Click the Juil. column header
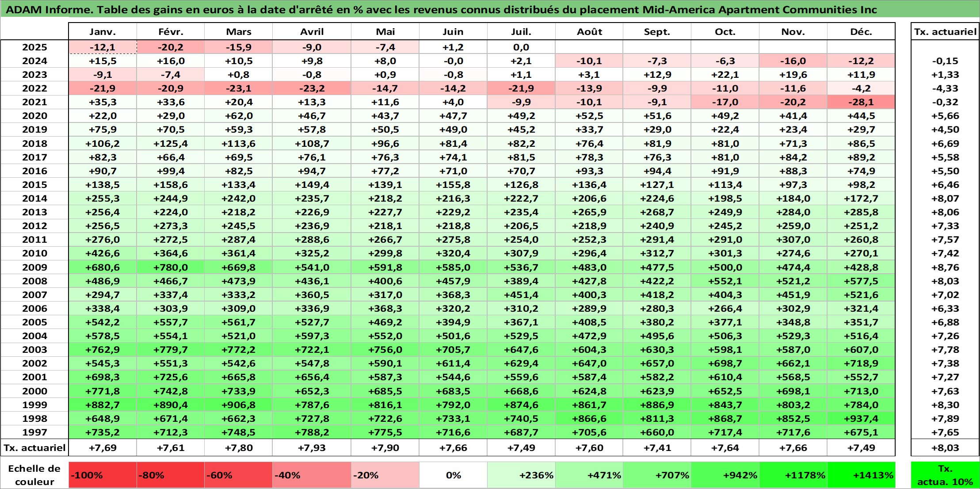Image resolution: width=980 pixels, height=489 pixels. click(x=521, y=31)
